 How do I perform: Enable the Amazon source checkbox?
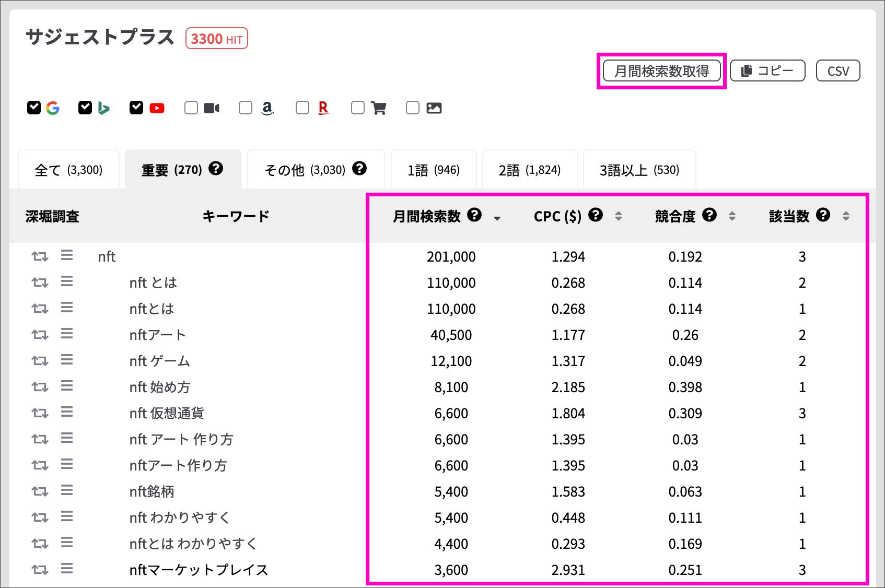[246, 108]
